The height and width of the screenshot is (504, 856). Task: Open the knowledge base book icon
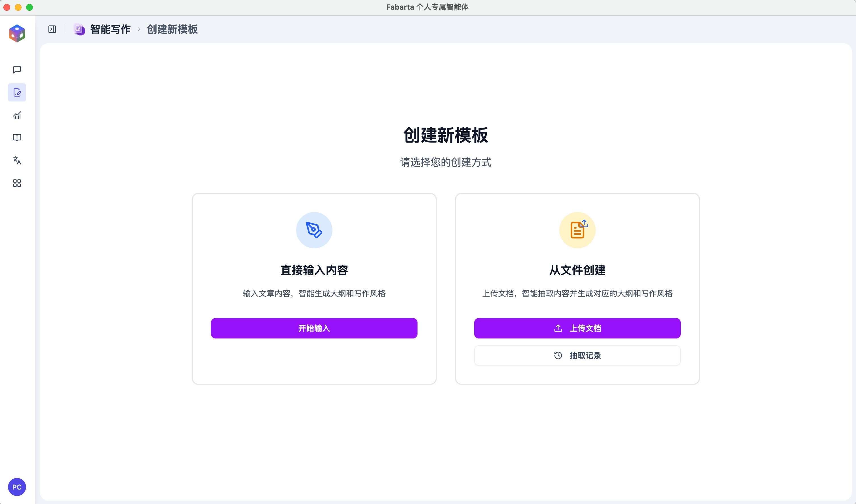(x=17, y=137)
